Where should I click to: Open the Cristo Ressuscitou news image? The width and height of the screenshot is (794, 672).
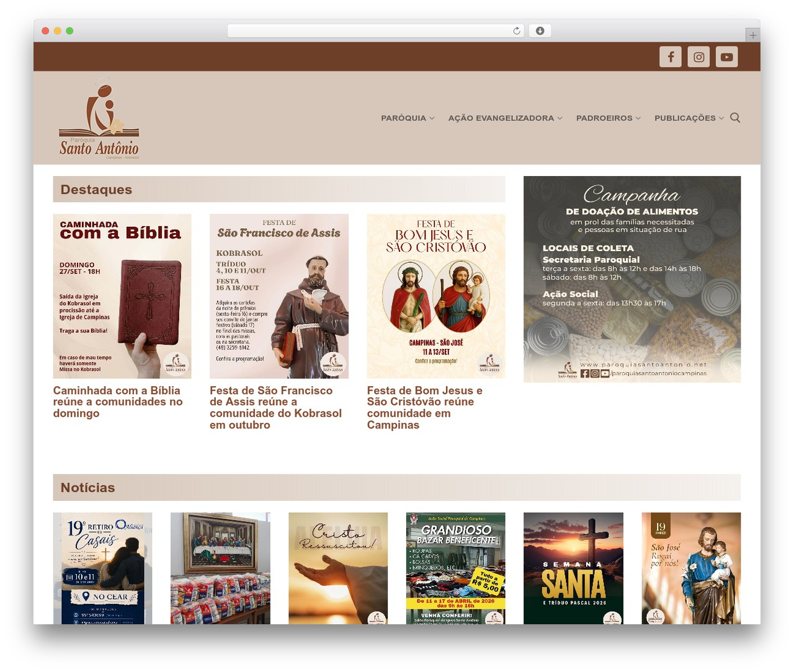pos(338,568)
